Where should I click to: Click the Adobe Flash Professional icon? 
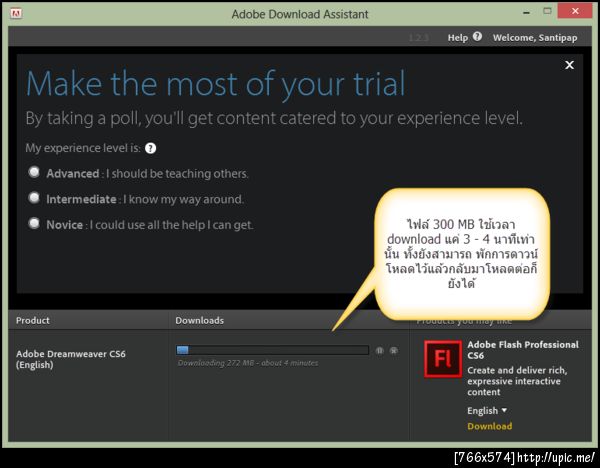[x=443, y=359]
